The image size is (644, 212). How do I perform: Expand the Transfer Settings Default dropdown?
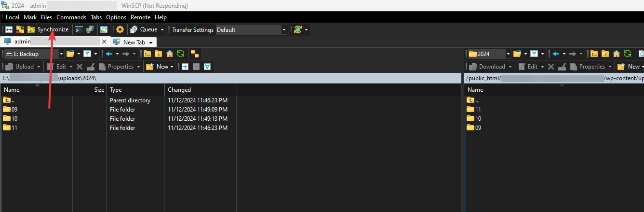click(x=284, y=29)
